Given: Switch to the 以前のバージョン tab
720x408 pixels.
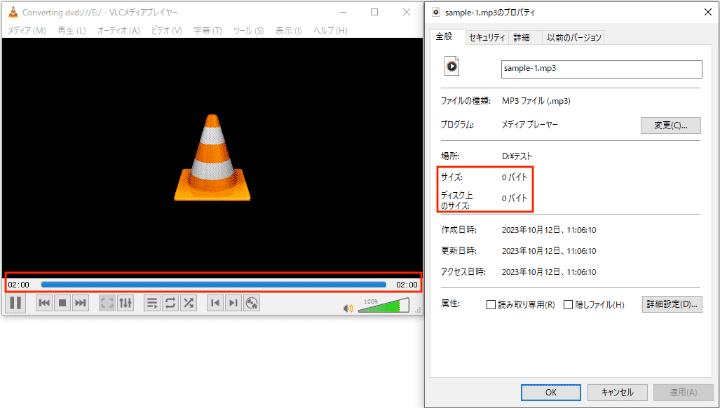Looking at the screenshot, I should [x=574, y=38].
